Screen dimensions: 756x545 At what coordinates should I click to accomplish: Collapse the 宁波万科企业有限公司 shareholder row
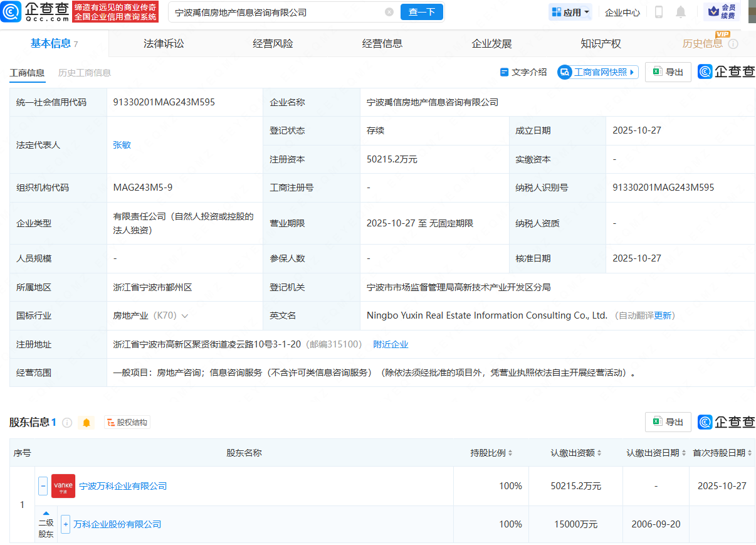click(43, 486)
